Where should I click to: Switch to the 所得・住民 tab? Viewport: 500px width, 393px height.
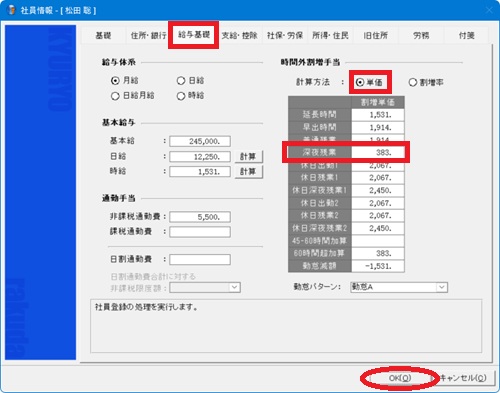[x=330, y=35]
